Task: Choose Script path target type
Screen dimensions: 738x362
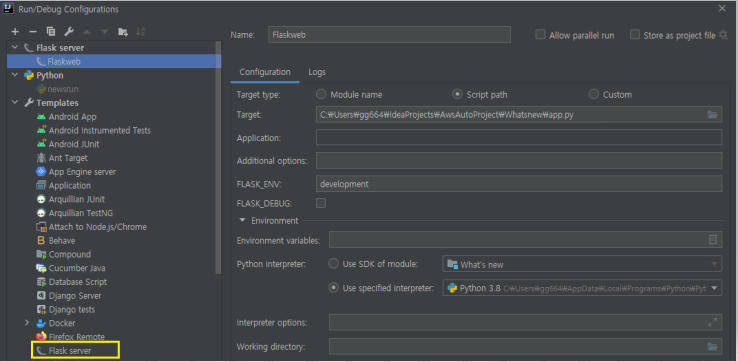Action: coord(457,94)
